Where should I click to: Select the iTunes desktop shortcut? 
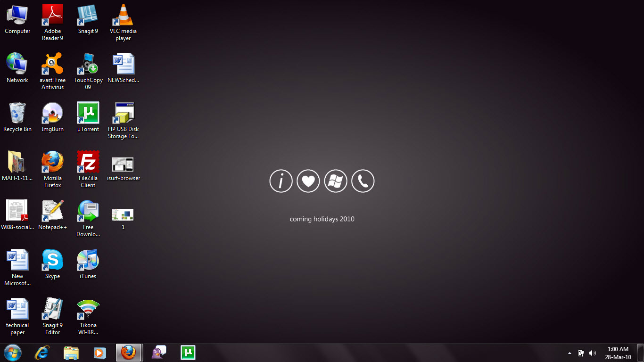88,264
